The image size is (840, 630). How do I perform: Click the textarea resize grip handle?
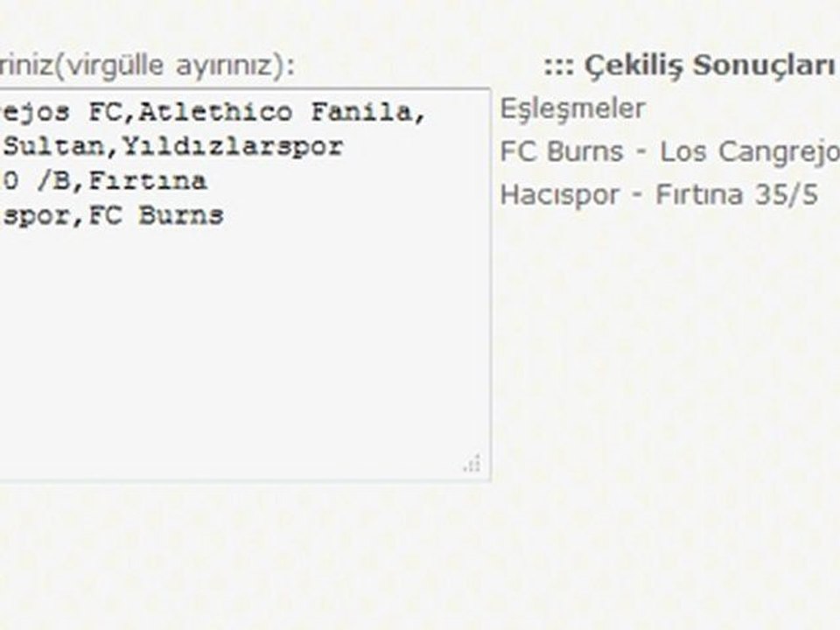pyautogui.click(x=472, y=464)
